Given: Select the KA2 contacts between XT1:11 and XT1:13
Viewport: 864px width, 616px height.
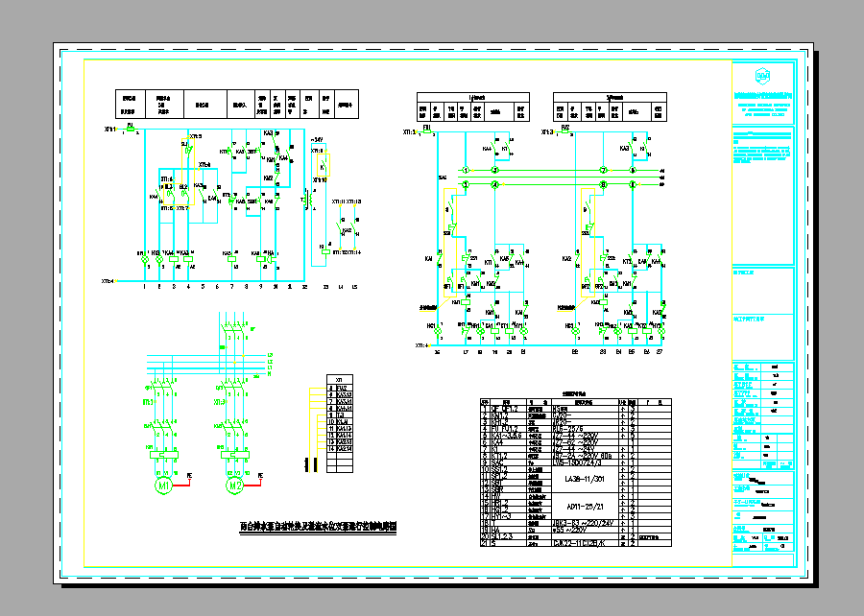Looking at the screenshot, I should coord(348,227).
